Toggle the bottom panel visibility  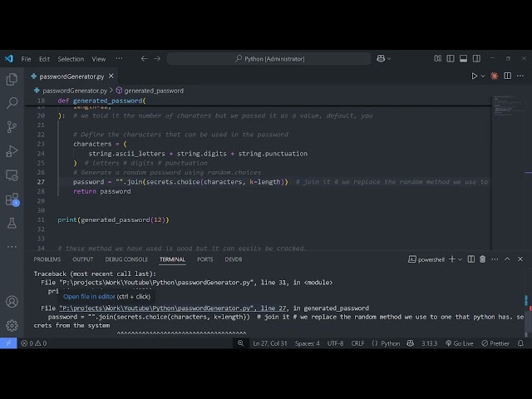click(x=464, y=59)
